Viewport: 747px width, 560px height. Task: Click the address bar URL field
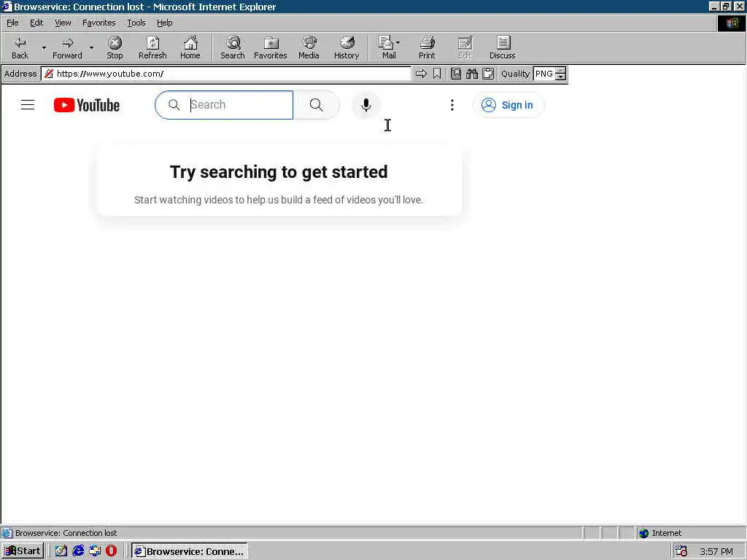[226, 74]
